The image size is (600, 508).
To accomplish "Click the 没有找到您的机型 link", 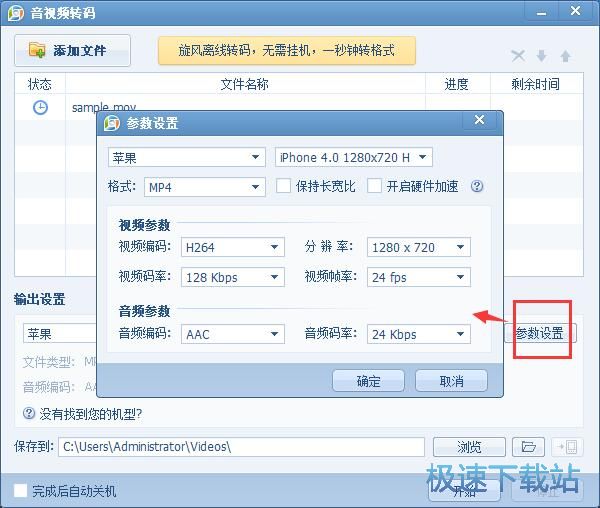I will [x=91, y=414].
